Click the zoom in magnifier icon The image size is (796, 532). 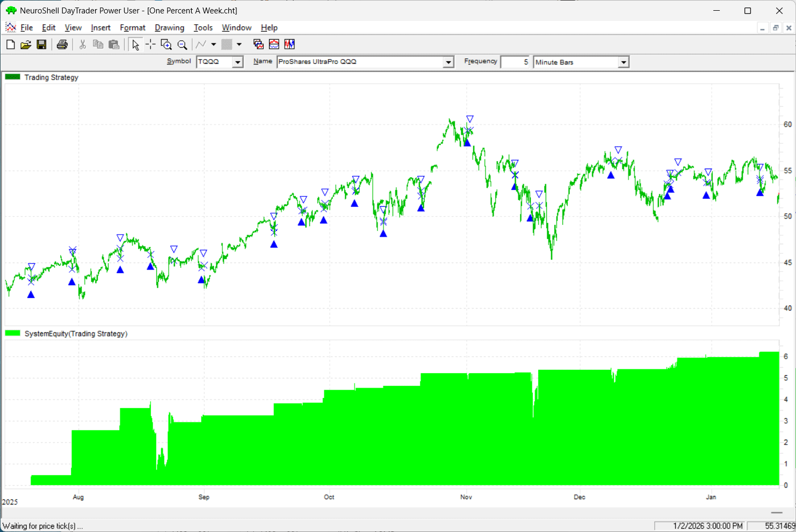[167, 45]
